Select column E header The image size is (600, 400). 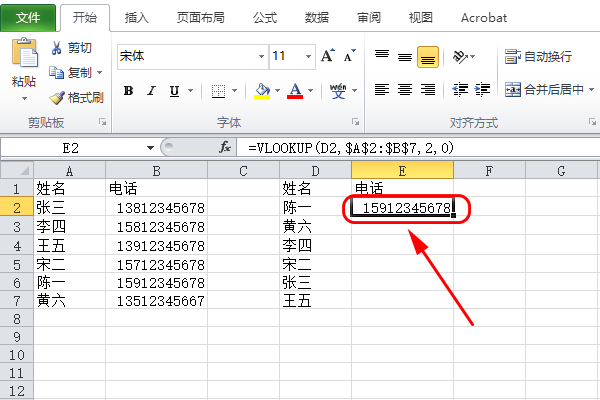(403, 170)
